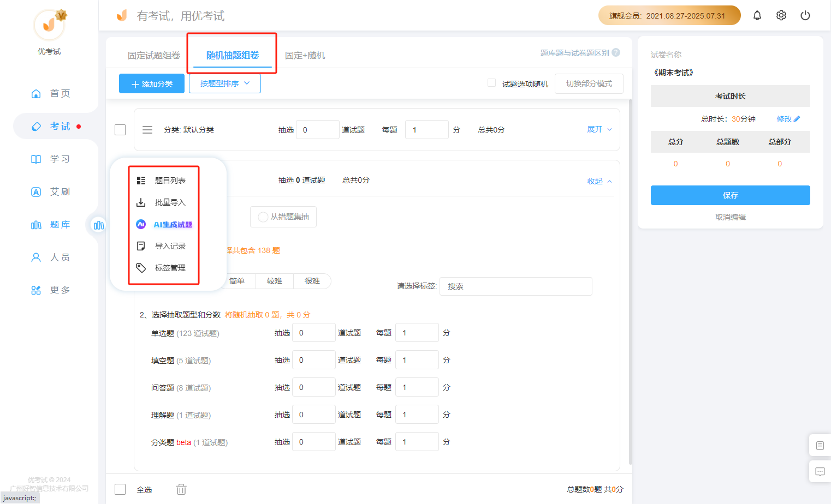This screenshot has width=831, height=504.
Task: Switch to 随机抽题组卷 tab
Action: tap(233, 55)
